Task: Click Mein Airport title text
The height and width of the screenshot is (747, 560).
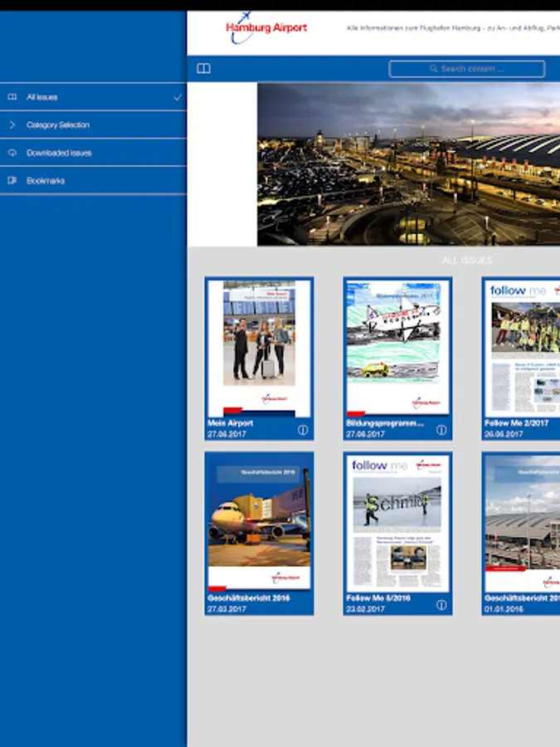Action: click(x=231, y=423)
